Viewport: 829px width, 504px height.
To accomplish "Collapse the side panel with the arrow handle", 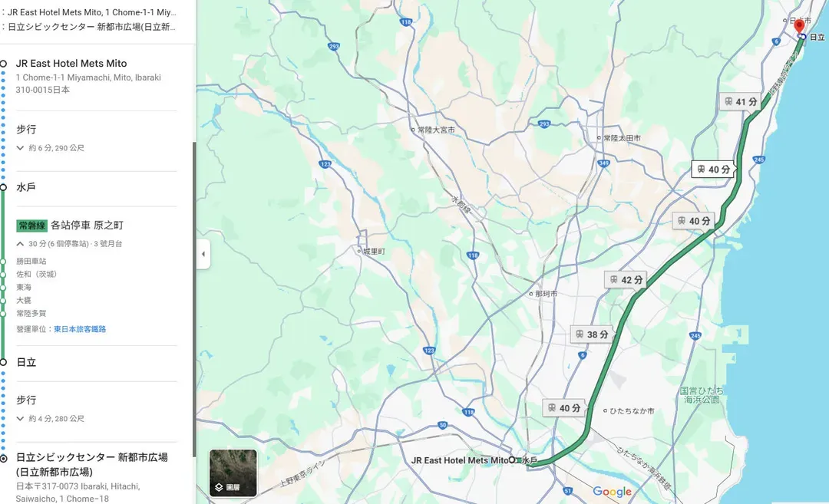I will pyautogui.click(x=203, y=254).
